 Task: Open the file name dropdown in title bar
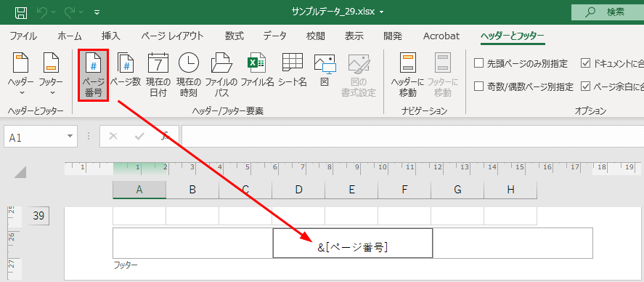[382, 12]
